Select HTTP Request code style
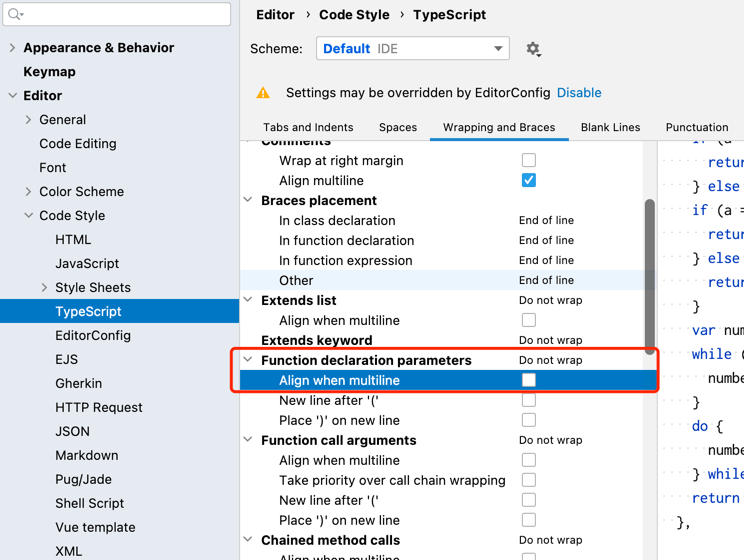The image size is (744, 560). pyautogui.click(x=99, y=407)
